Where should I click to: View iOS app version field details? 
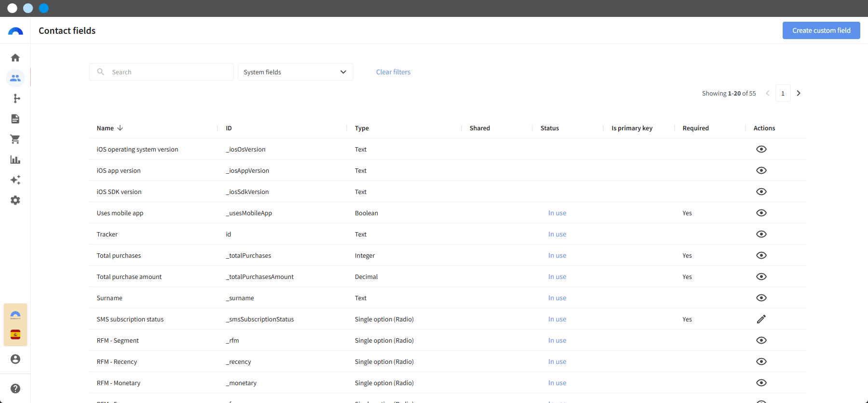[x=761, y=170]
